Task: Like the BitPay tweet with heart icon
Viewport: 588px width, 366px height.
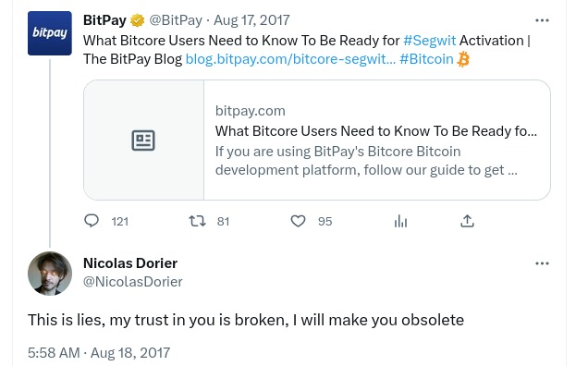Action: point(298,221)
